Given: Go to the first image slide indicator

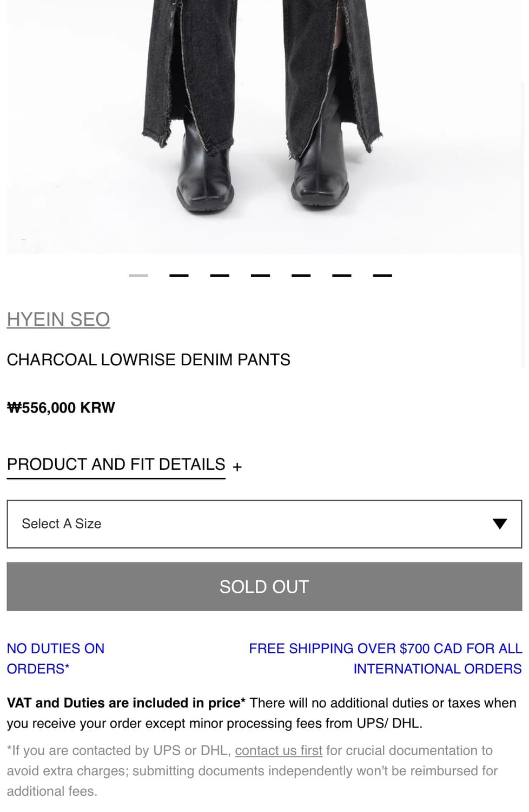Looking at the screenshot, I should (138, 276).
